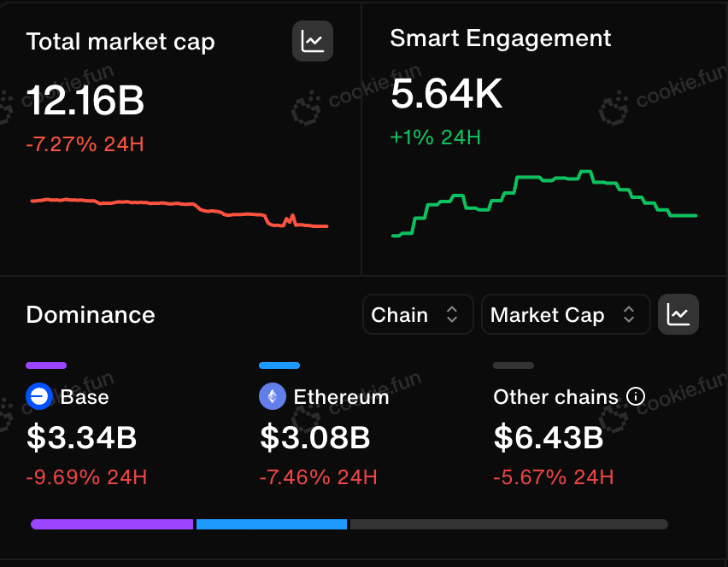Click the gray Other chains legend swatch
This screenshot has height=567, width=728.
(514, 365)
